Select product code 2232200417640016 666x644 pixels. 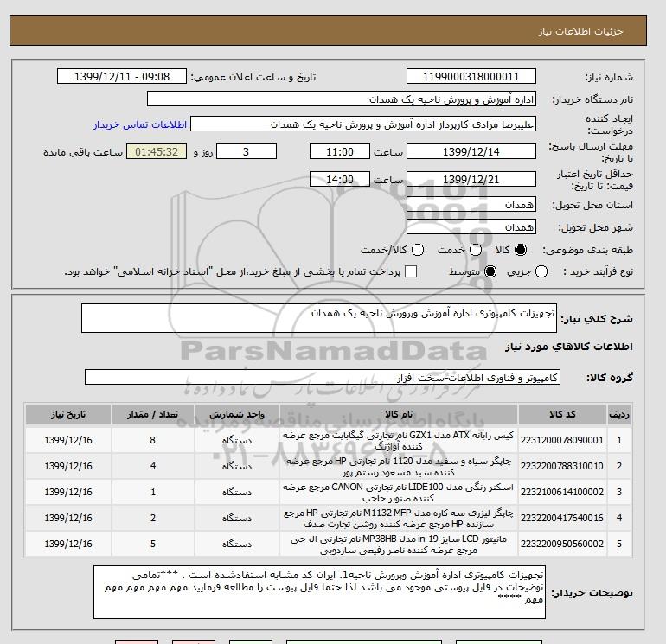[562, 518]
